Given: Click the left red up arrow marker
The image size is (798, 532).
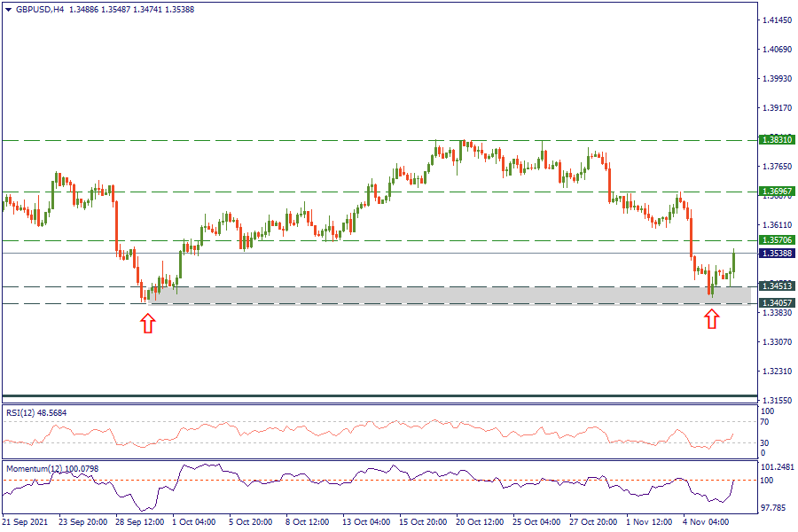Looking at the screenshot, I should [x=147, y=322].
